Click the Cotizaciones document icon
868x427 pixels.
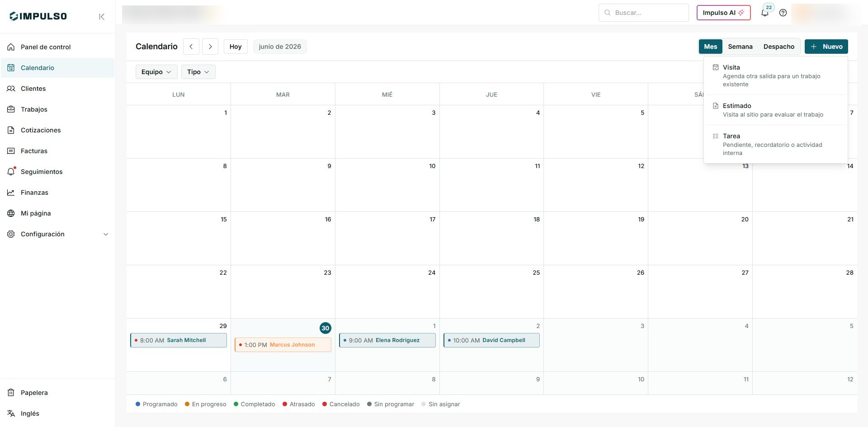11,130
